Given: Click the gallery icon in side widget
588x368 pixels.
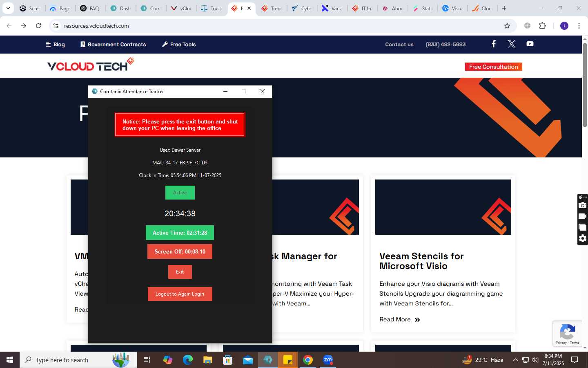Looking at the screenshot, I should point(583,227).
